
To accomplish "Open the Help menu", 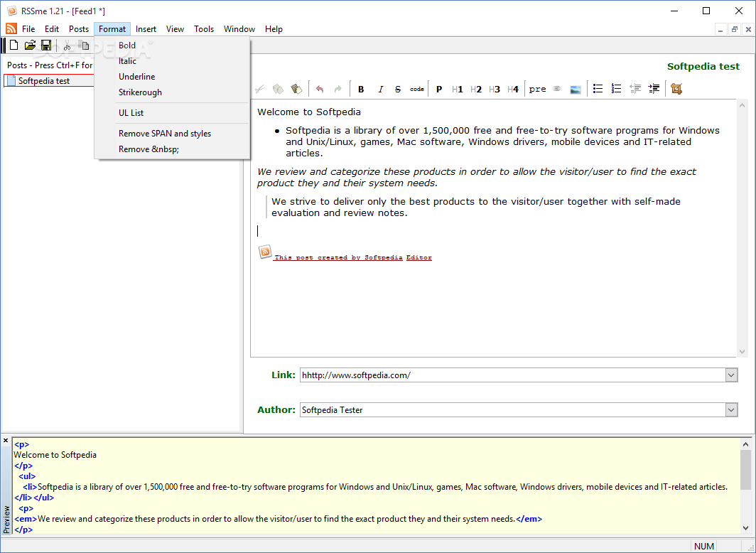I will (274, 29).
